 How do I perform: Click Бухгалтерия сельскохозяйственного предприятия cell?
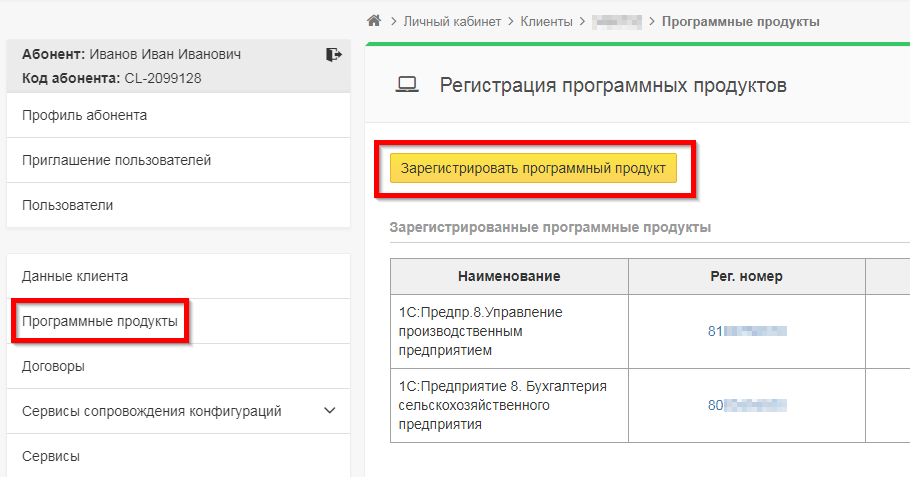coord(509,405)
